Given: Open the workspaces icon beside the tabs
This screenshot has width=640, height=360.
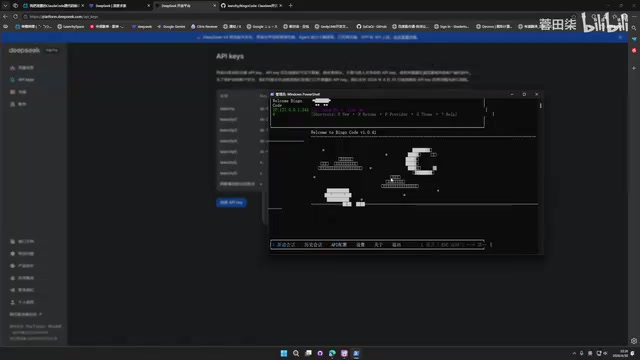Looking at the screenshot, I should click(x=16, y=6).
